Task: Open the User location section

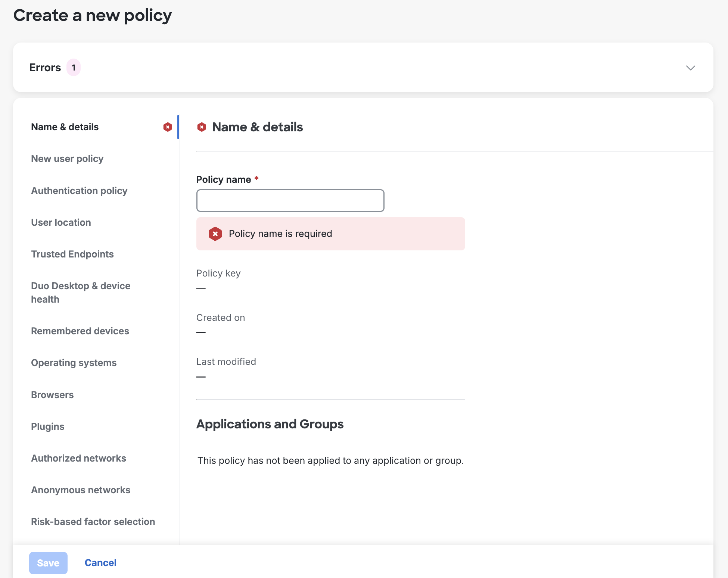Action: pyautogui.click(x=61, y=222)
